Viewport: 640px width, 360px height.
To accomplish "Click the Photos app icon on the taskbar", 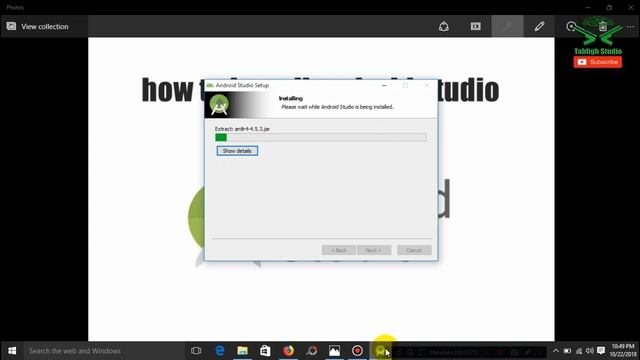I will (x=334, y=351).
